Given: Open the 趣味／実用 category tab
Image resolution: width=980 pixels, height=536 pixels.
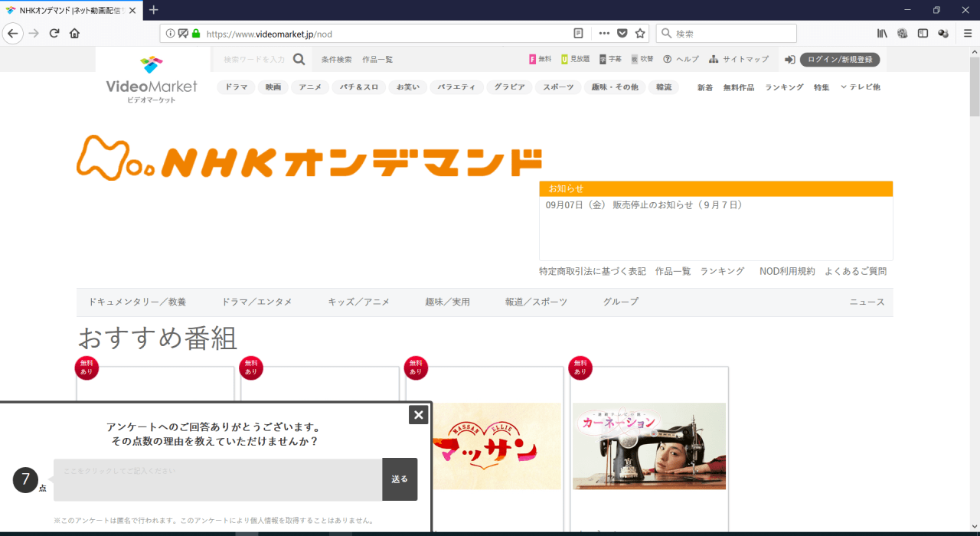Looking at the screenshot, I should coord(448,302).
